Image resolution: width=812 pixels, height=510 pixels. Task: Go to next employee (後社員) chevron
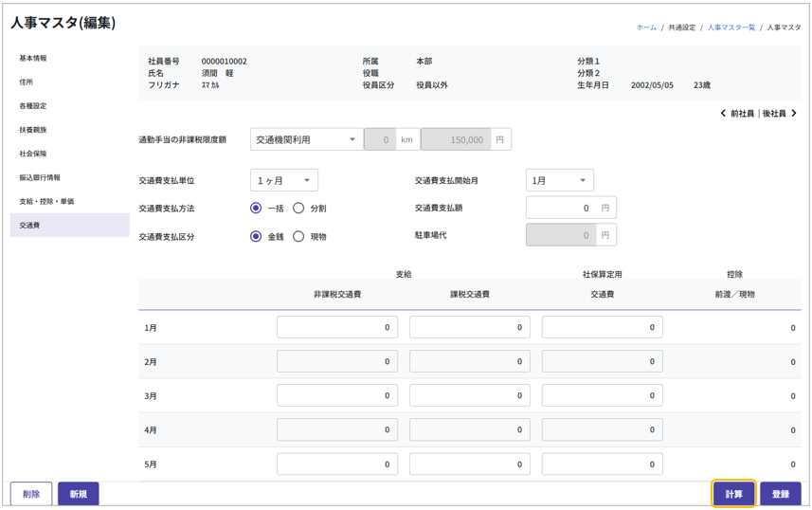794,114
